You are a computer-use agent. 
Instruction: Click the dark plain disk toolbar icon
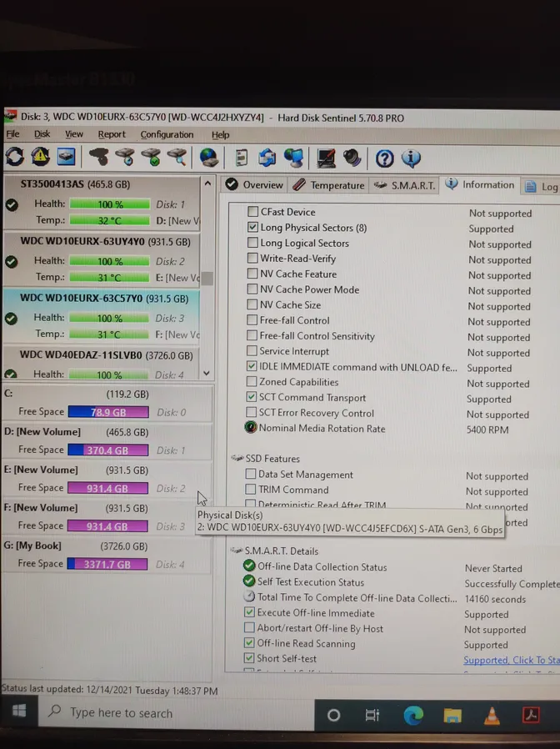(99, 157)
